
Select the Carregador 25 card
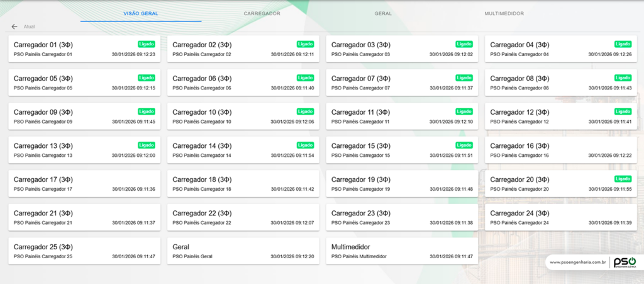click(84, 251)
